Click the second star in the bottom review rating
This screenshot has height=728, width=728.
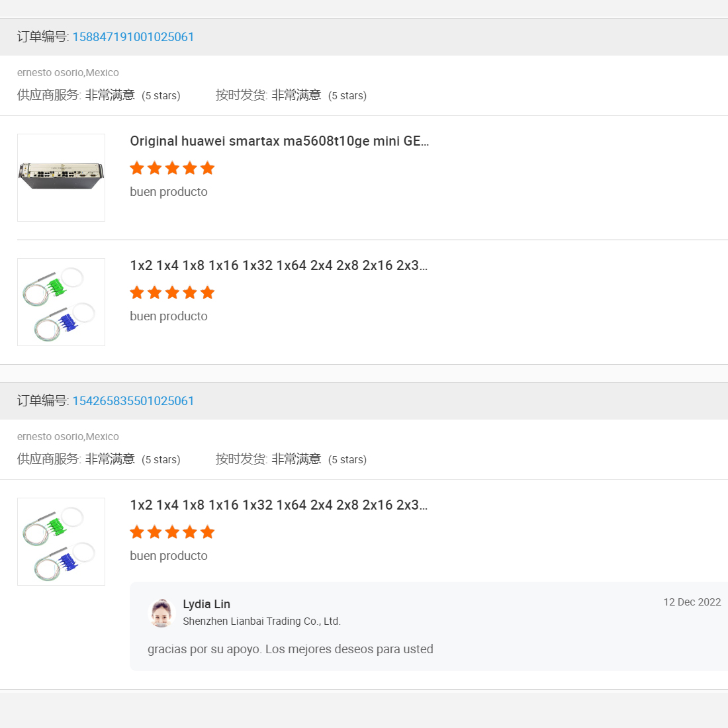pyautogui.click(x=155, y=531)
